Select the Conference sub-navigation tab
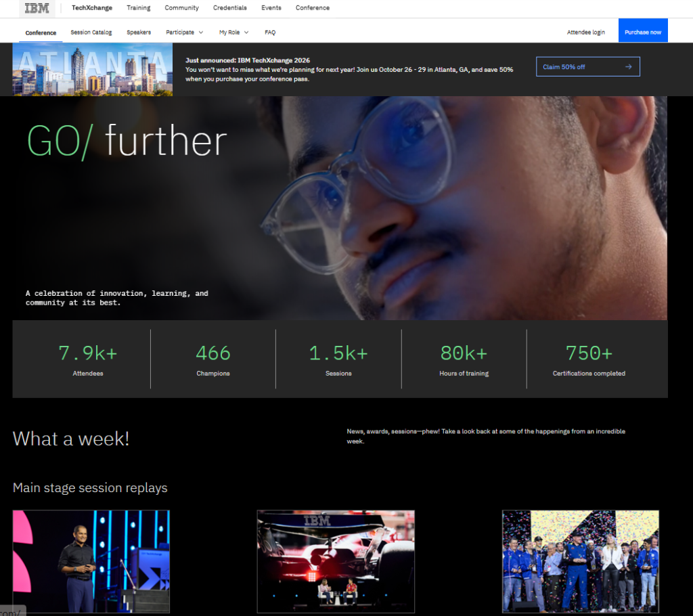 41,32
